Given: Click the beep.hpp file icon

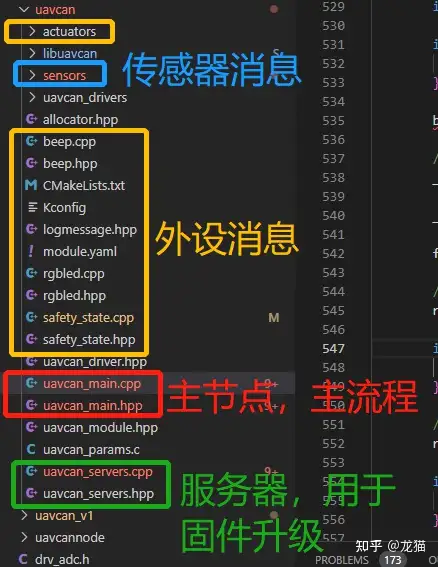Looking at the screenshot, I should (x=31, y=163).
